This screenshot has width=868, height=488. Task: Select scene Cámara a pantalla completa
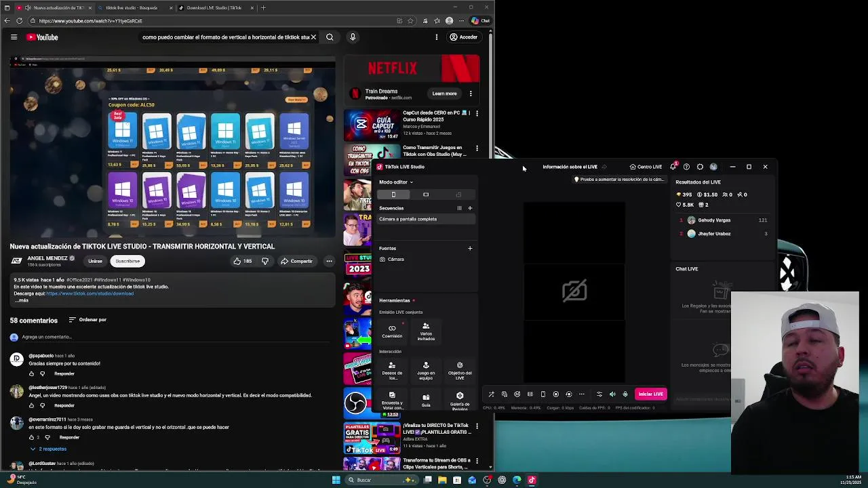coord(426,219)
